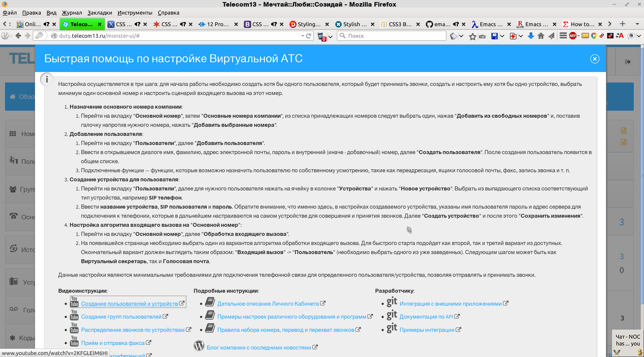Go to home page via house icon
The width and height of the screenshot is (644, 357).
[x=541, y=36]
